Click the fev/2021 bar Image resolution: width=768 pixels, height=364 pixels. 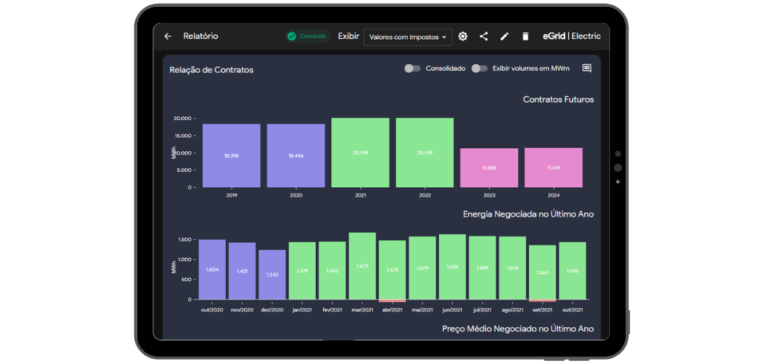pos(333,270)
